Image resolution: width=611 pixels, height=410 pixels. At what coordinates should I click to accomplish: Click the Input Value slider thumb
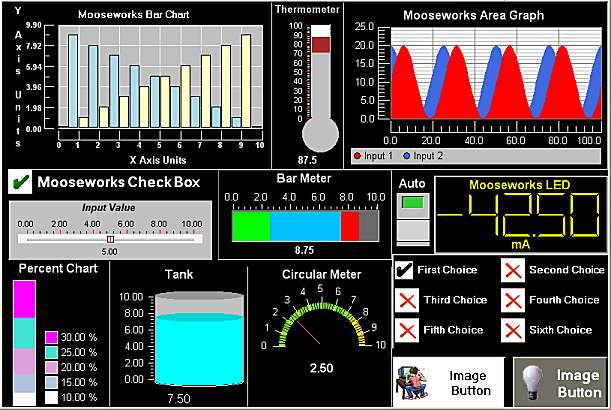110,239
